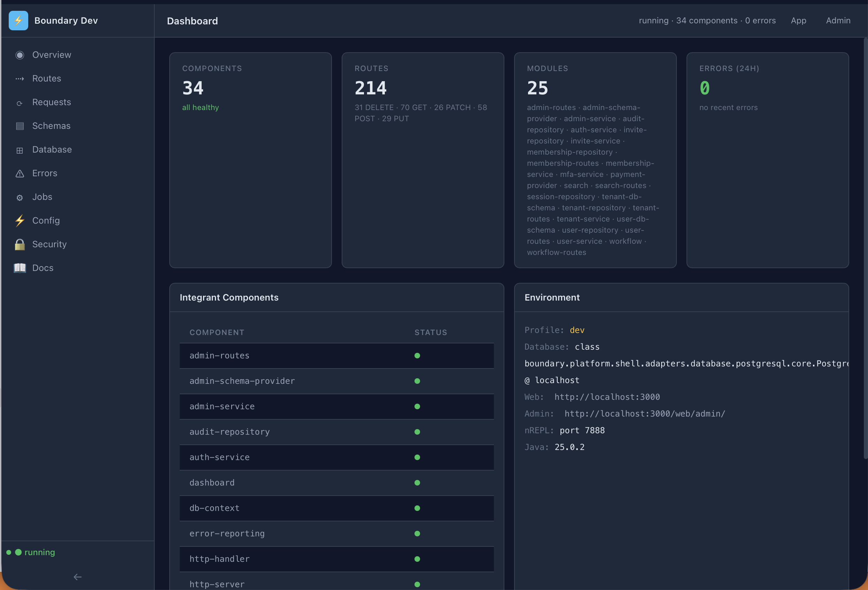868x590 pixels.
Task: Click the Database grid icon
Action: click(20, 150)
